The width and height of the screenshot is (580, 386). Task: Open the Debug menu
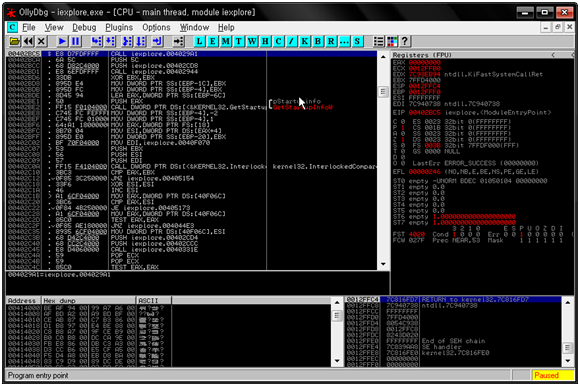84,27
